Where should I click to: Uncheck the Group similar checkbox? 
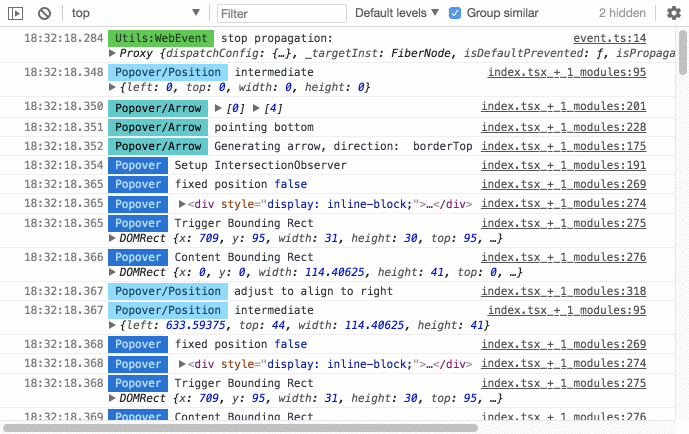click(x=455, y=13)
